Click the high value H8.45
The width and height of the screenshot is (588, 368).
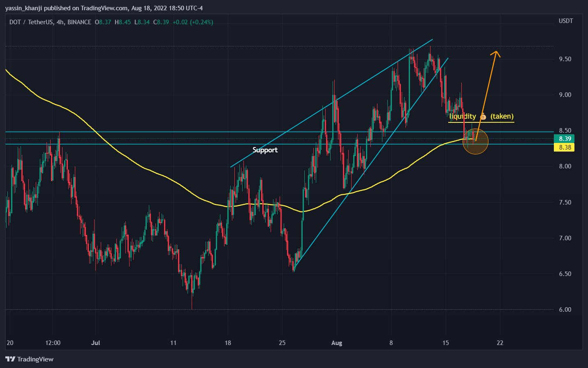coord(123,22)
